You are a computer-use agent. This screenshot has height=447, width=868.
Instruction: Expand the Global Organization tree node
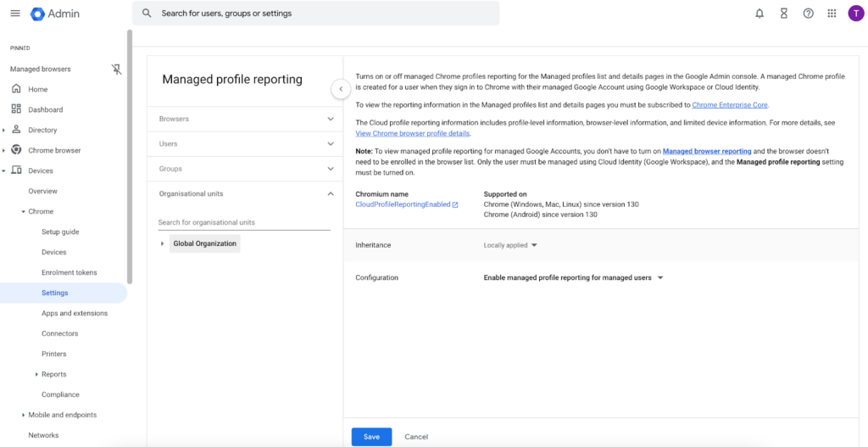(x=163, y=243)
